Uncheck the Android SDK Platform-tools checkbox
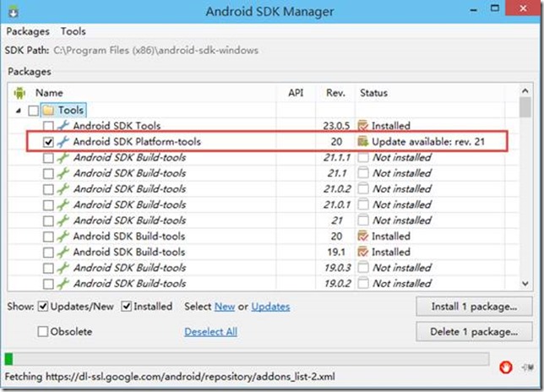 (x=48, y=142)
